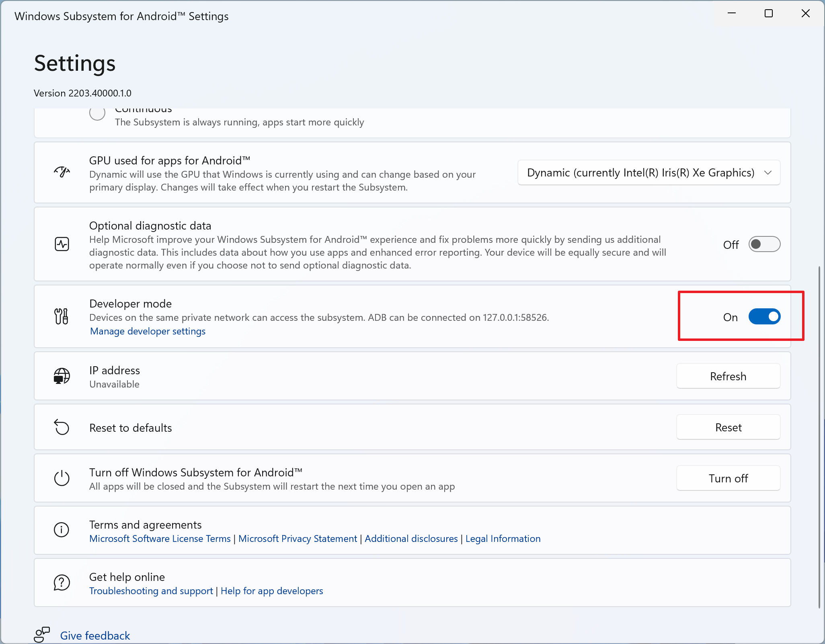Click the GPU speedometer icon

click(x=62, y=172)
